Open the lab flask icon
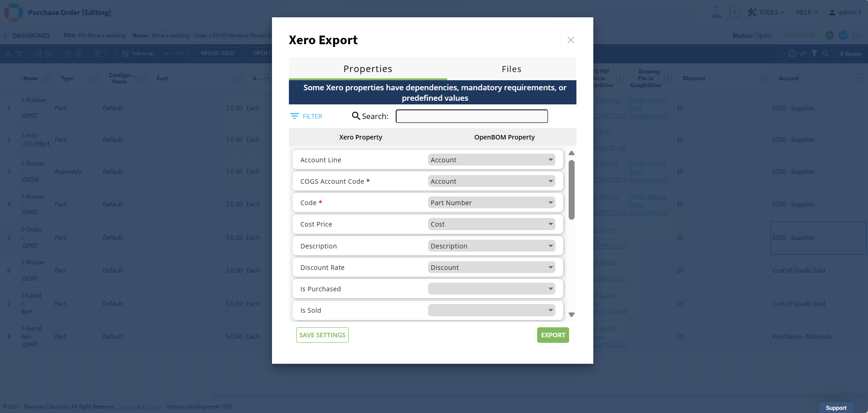Image resolution: width=868 pixels, height=413 pixels. click(716, 13)
